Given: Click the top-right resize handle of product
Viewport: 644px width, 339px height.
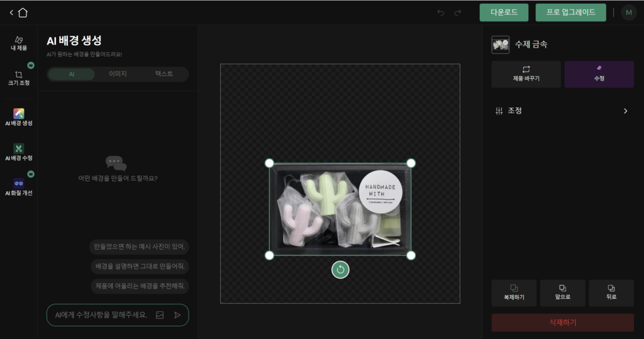Looking at the screenshot, I should tap(411, 163).
